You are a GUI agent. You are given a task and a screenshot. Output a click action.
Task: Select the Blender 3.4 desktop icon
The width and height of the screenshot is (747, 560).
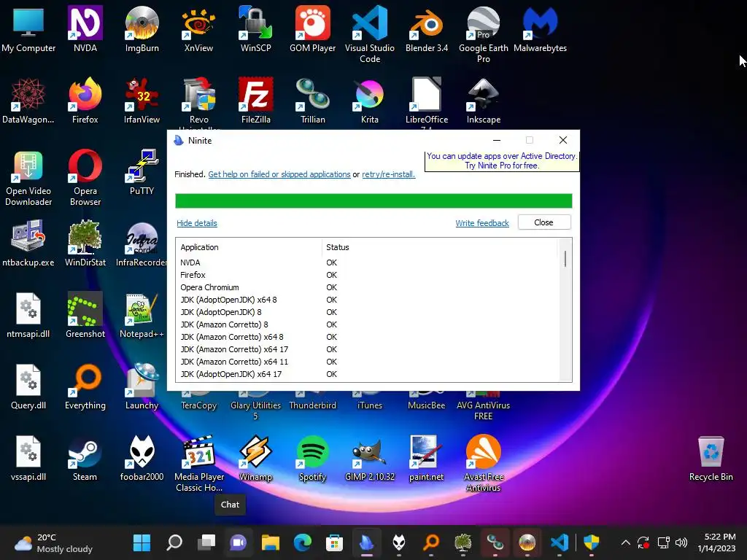pyautogui.click(x=426, y=28)
